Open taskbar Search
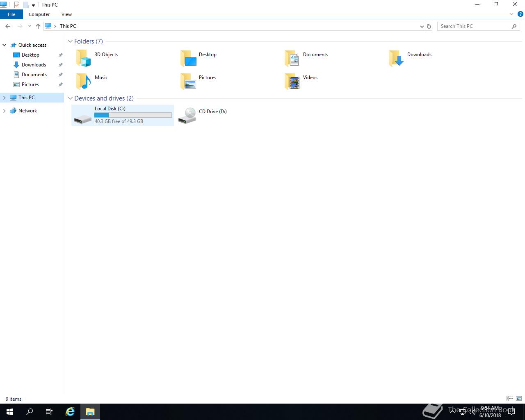 [x=30, y=412]
